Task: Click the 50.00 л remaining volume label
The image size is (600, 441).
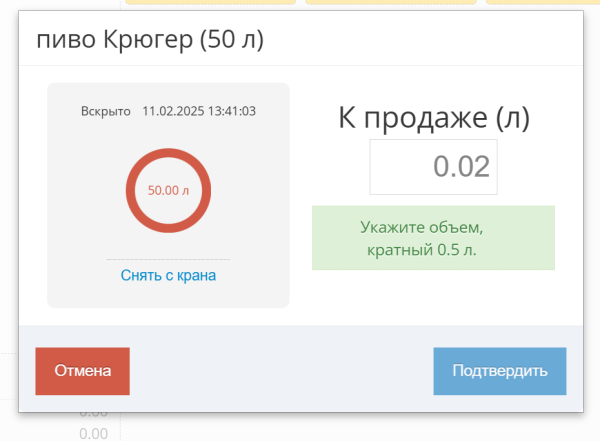Action: (x=168, y=191)
